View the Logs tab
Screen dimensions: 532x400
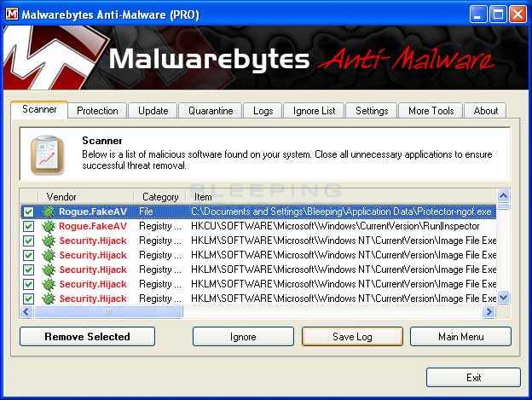pos(263,111)
